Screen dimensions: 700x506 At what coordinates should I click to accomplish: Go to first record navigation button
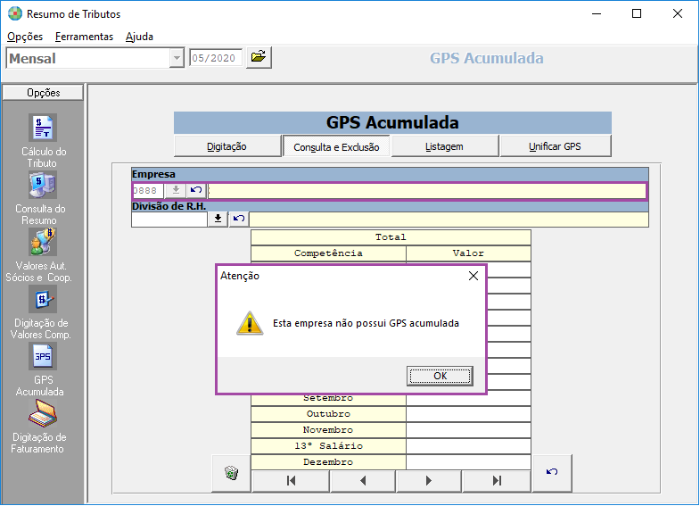coord(291,481)
